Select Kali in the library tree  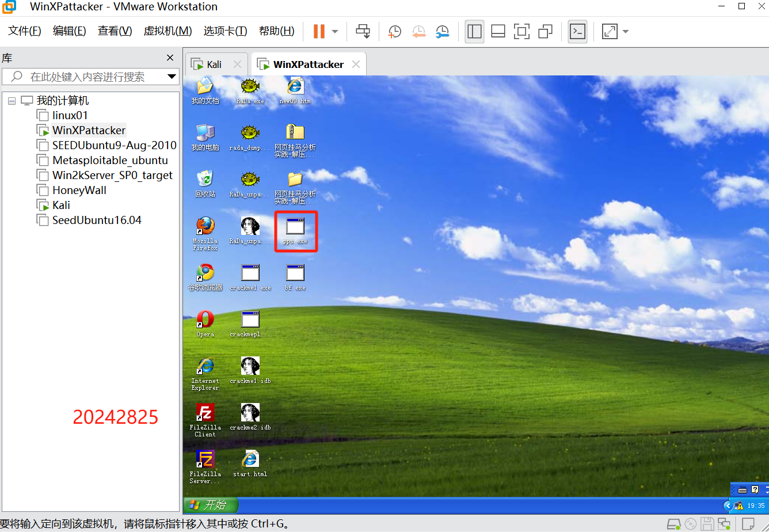[x=61, y=205]
